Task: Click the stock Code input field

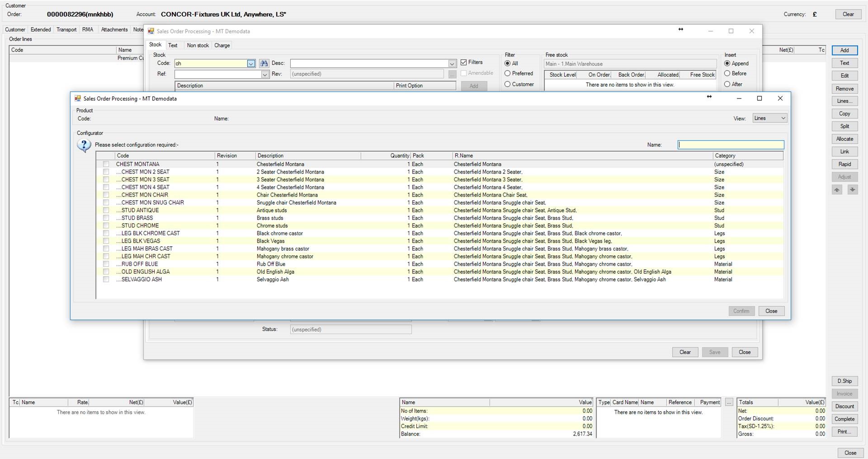Action: [211, 64]
